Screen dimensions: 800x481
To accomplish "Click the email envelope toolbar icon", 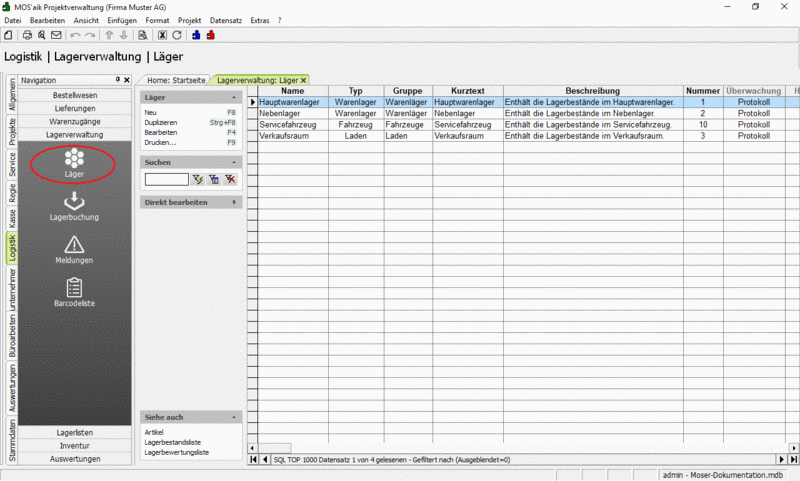I will click(x=56, y=35).
